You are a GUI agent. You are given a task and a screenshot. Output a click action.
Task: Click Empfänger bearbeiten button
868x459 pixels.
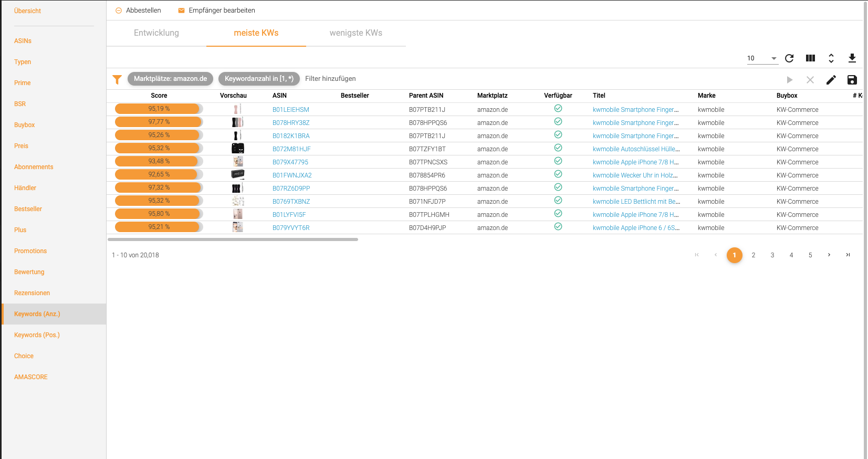(216, 11)
